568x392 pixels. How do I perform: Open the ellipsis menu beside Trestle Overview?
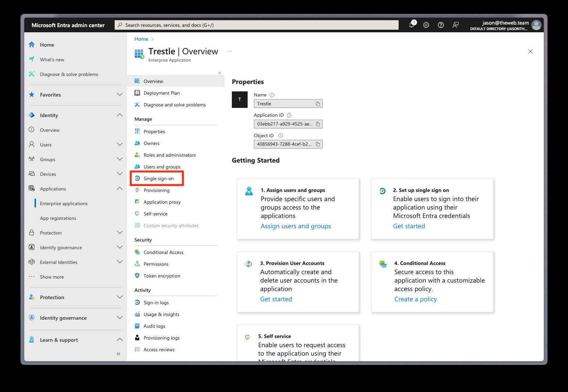[230, 51]
